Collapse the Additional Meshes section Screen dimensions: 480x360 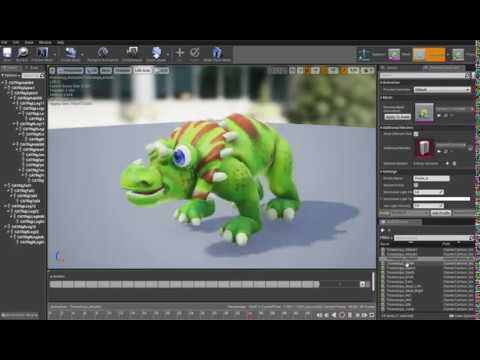click(382, 128)
